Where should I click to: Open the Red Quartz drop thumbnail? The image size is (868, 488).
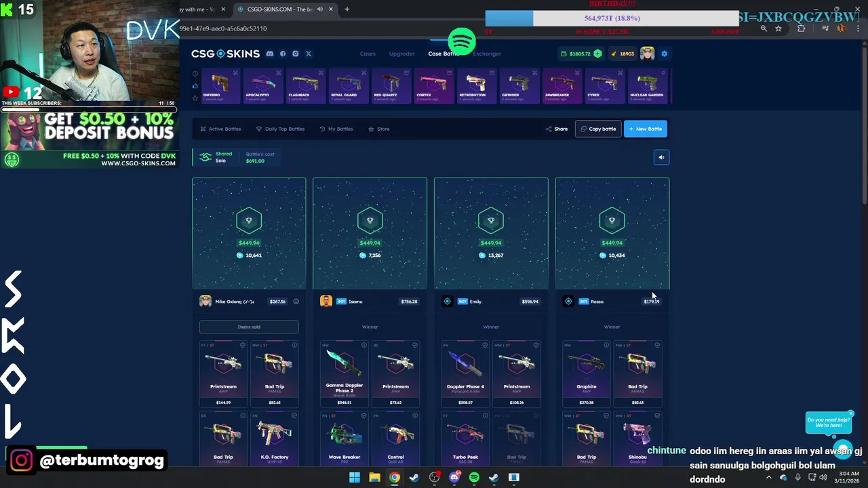[391, 86]
